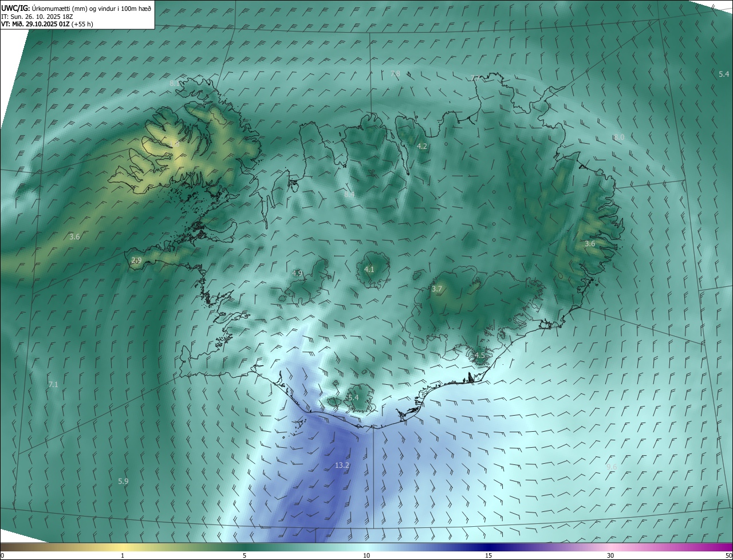Click the 15 label on the color scale
This screenshot has height=560, width=733.
click(488, 556)
